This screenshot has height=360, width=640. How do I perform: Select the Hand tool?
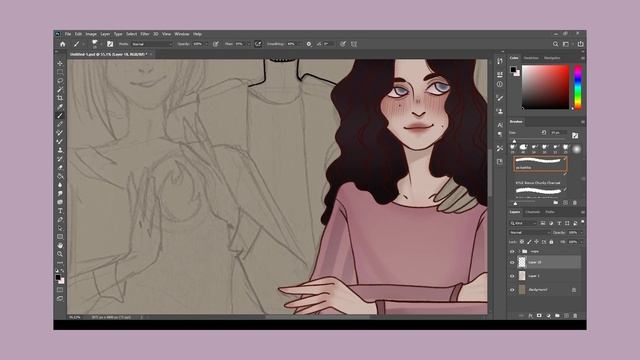pyautogui.click(x=60, y=245)
